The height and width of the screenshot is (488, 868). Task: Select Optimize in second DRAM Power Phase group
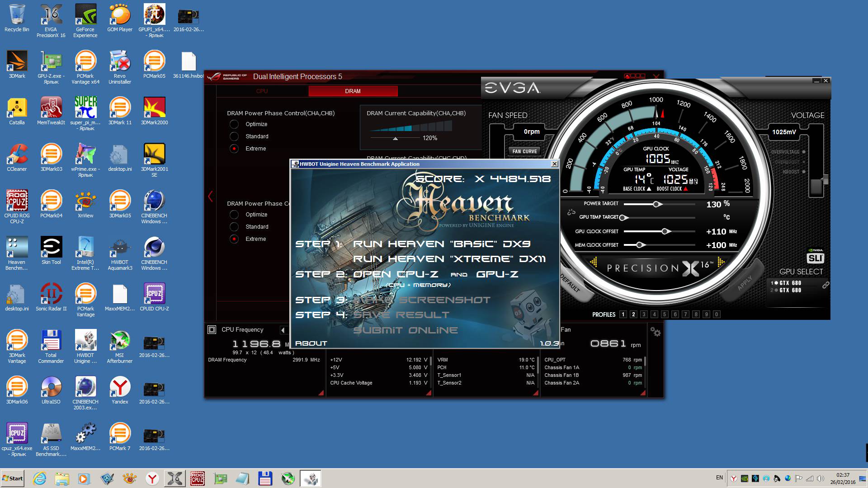coord(234,215)
